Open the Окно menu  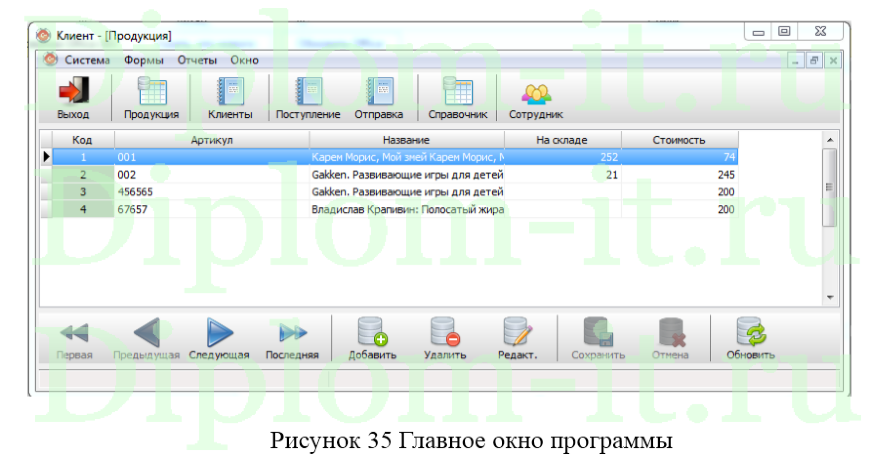coord(244,60)
